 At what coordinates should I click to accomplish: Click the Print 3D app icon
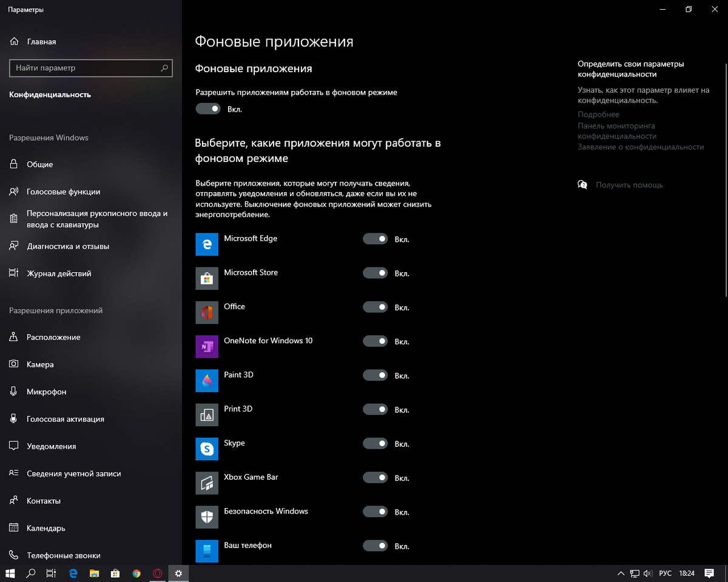tap(207, 415)
